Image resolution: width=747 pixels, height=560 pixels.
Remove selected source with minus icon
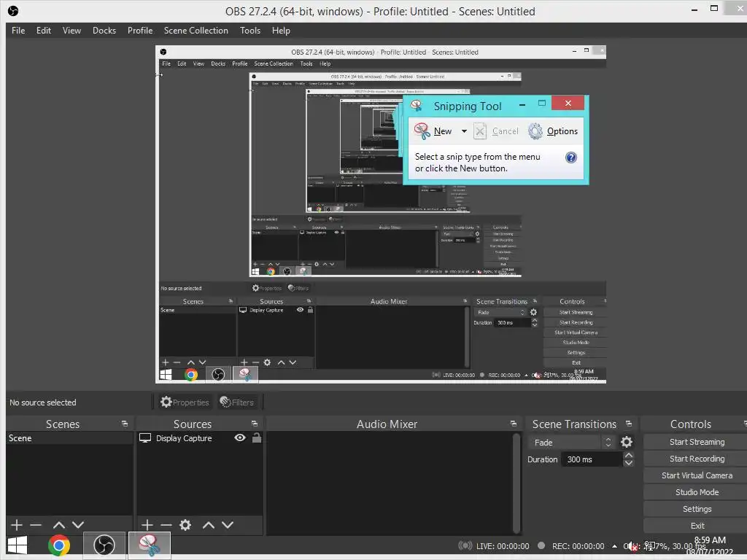[166, 525]
